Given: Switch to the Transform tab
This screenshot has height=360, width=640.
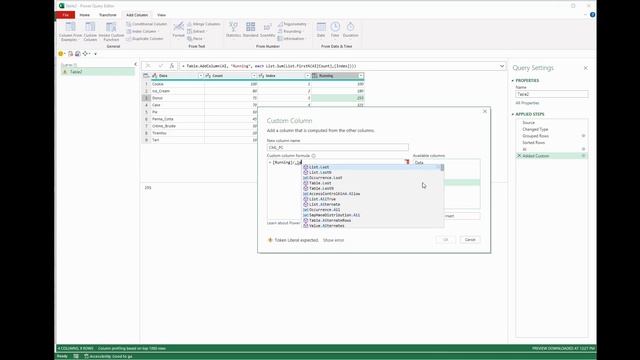Looking at the screenshot, I should click(108, 15).
